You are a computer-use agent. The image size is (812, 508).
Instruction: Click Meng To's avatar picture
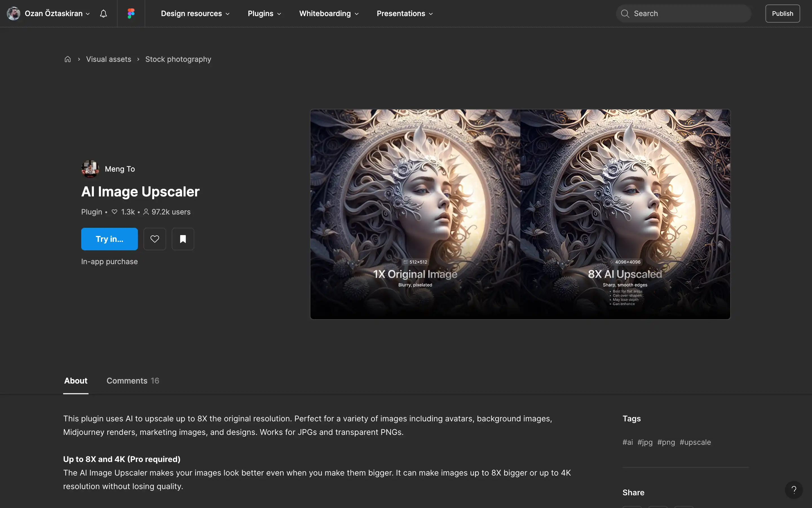click(x=90, y=169)
